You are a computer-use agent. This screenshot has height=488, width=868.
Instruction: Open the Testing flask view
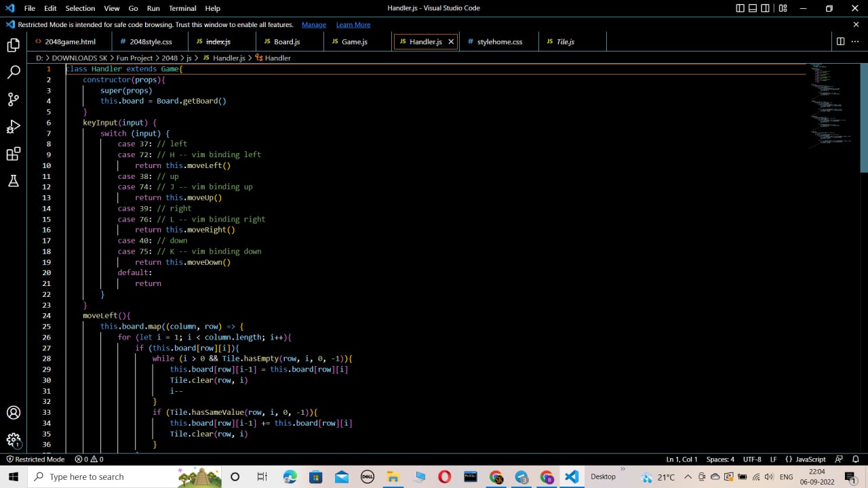(x=14, y=181)
